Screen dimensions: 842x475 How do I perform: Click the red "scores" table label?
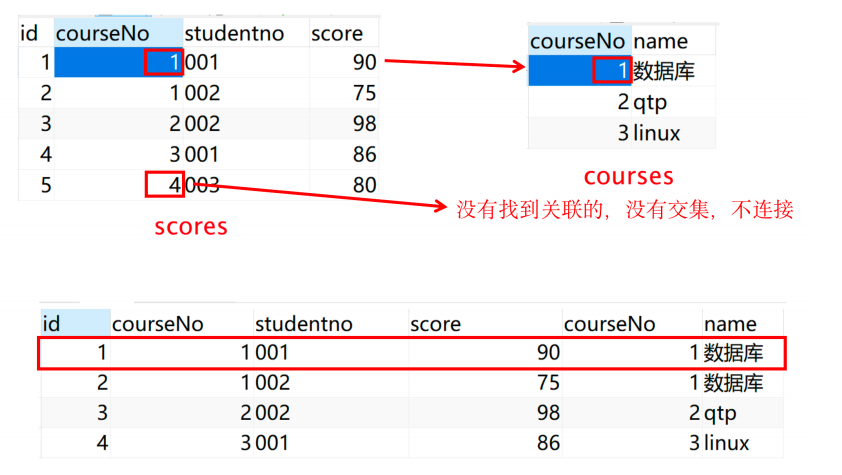click(x=191, y=227)
